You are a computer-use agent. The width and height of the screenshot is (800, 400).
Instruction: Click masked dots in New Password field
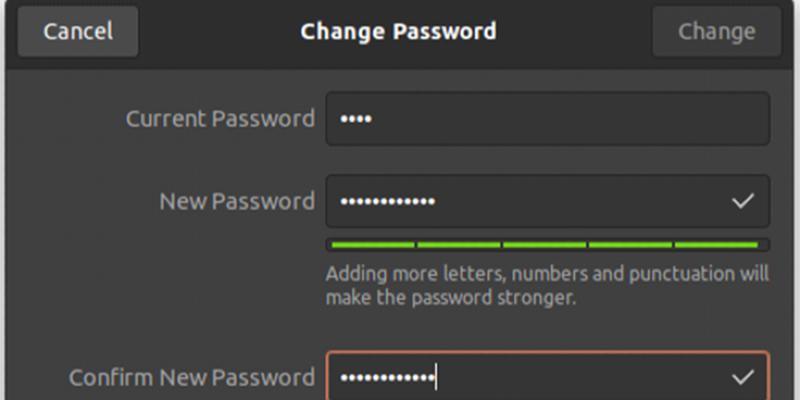tap(388, 202)
